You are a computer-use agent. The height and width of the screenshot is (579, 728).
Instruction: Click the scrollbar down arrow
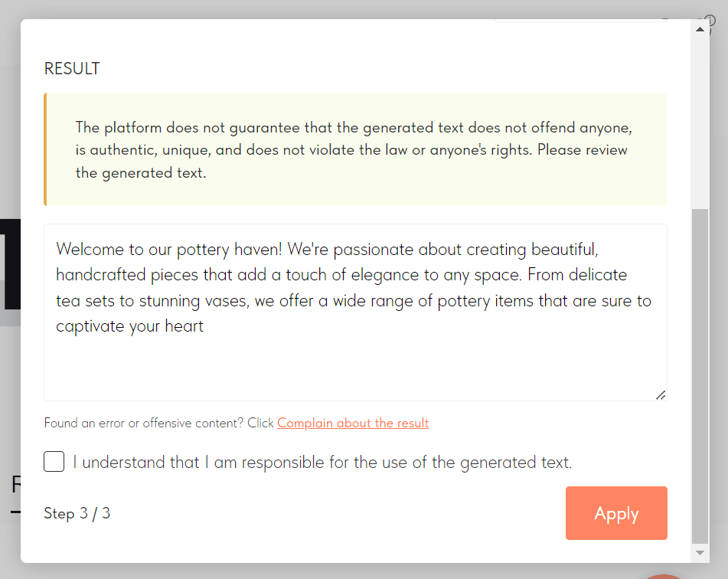tap(700, 553)
